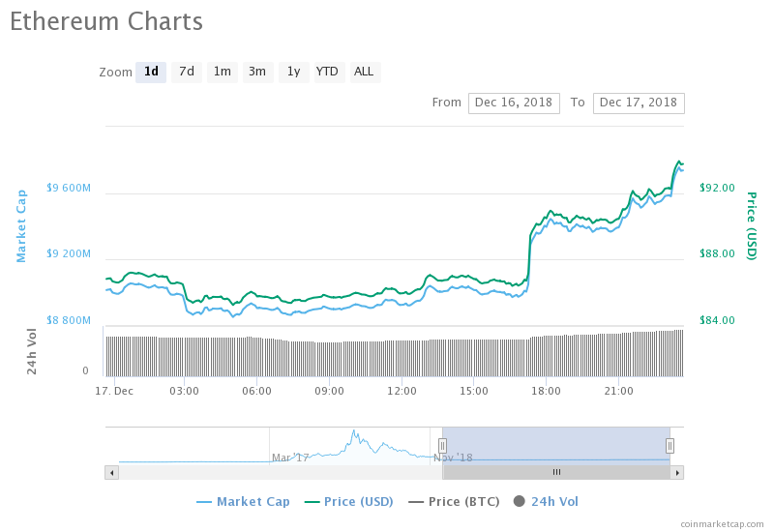Click the $84.00 price axis label
This screenshot has width=774, height=532.
click(717, 320)
